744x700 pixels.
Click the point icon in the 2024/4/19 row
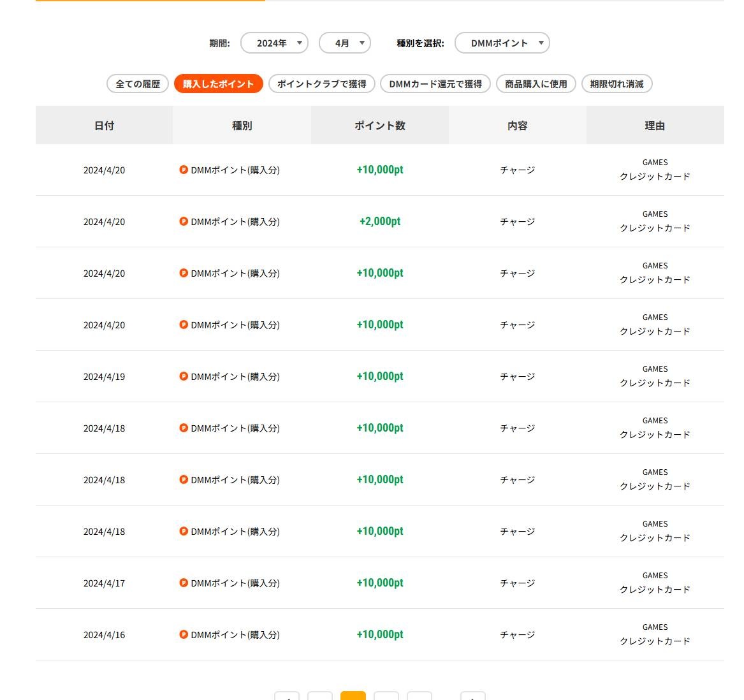184,376
